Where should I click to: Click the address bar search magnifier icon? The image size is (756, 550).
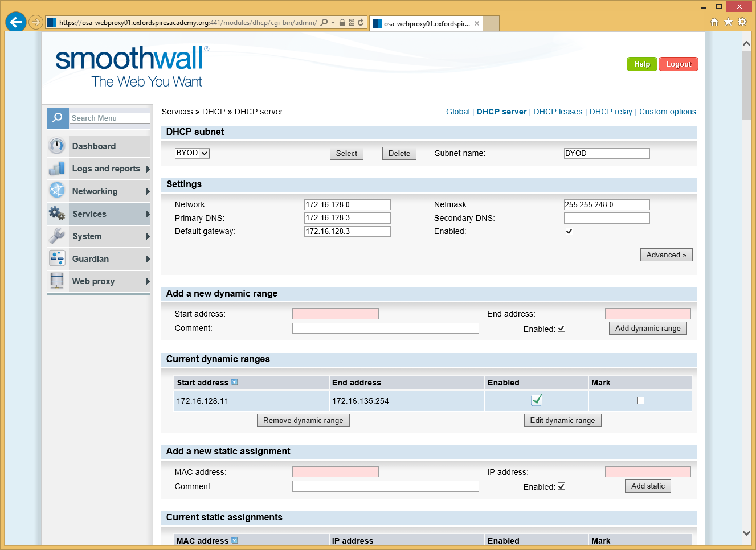[x=324, y=23]
